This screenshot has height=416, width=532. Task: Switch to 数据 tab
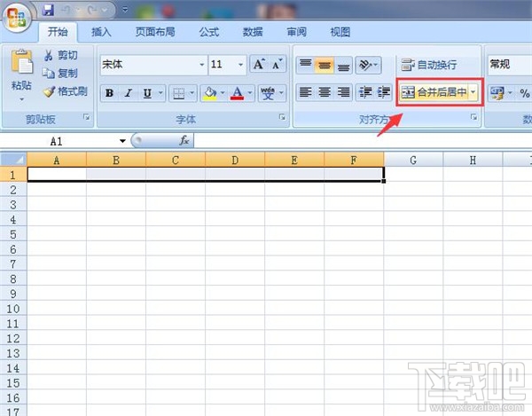(253, 32)
